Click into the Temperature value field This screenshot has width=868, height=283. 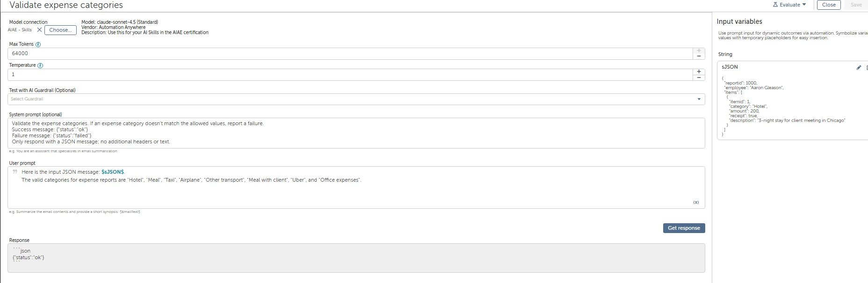pos(350,75)
